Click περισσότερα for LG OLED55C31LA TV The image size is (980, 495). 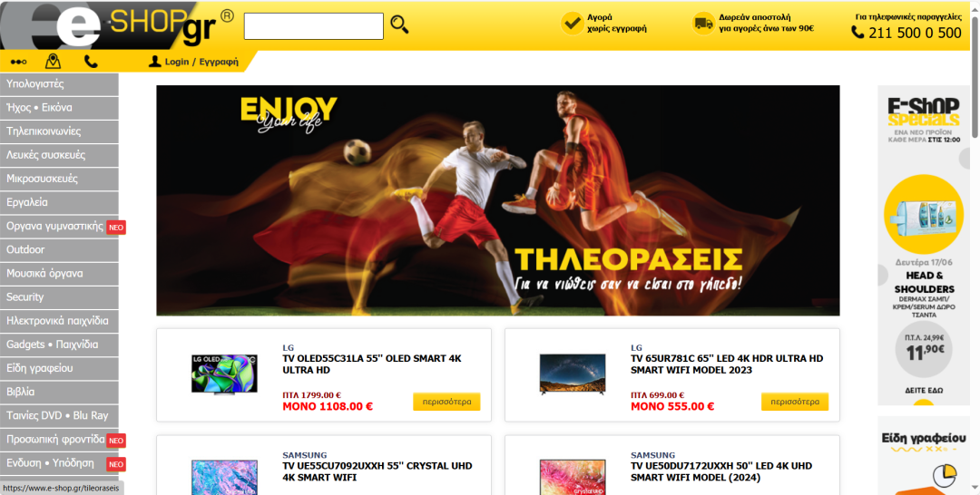pos(446,402)
